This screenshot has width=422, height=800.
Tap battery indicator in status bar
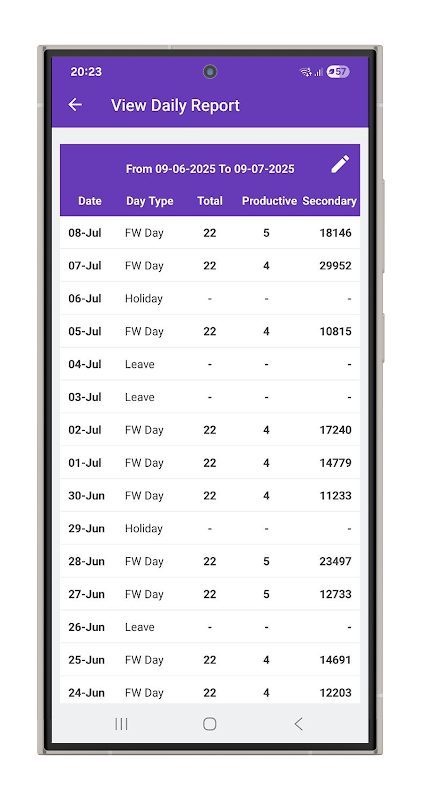pos(338,72)
